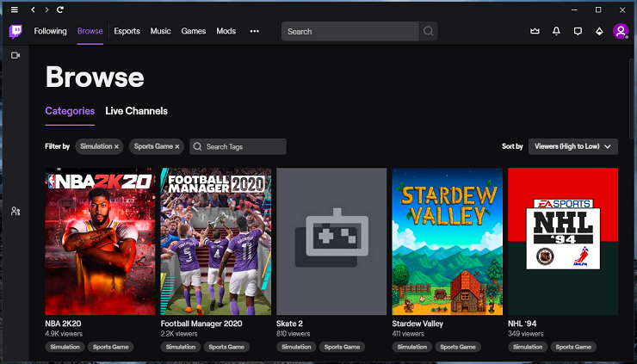The height and width of the screenshot is (364, 637).
Task: Open the hamburger menu icon
Action: [x=15, y=9]
